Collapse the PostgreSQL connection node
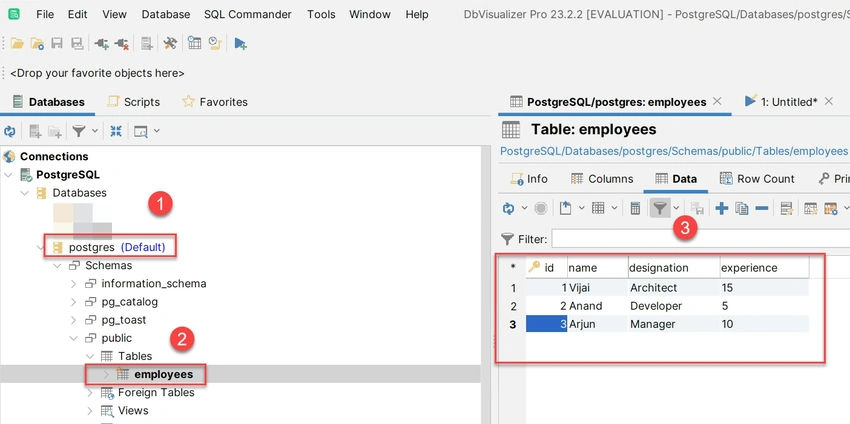850x424 pixels. pos(8,175)
